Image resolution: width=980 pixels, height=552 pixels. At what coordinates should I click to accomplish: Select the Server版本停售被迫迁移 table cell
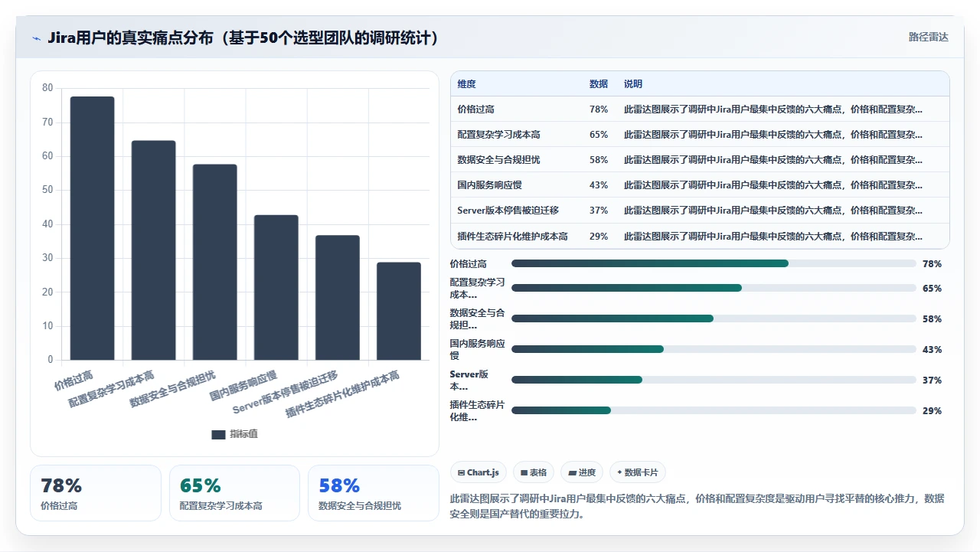(508, 211)
